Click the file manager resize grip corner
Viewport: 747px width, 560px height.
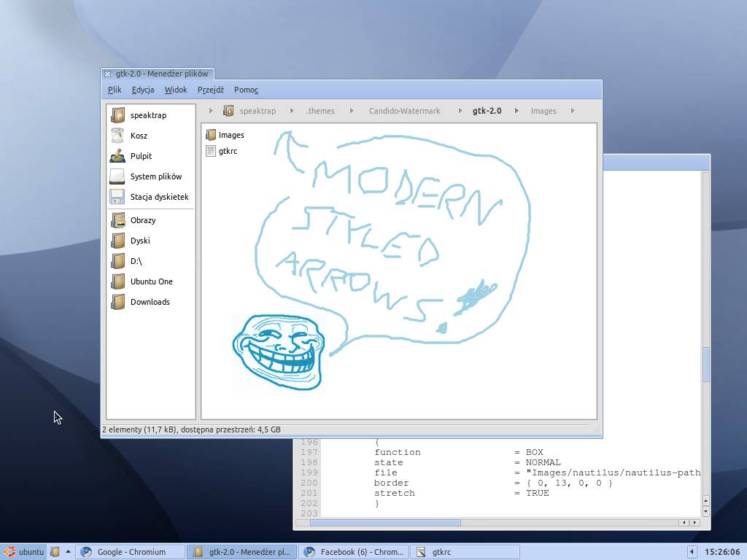point(597,429)
